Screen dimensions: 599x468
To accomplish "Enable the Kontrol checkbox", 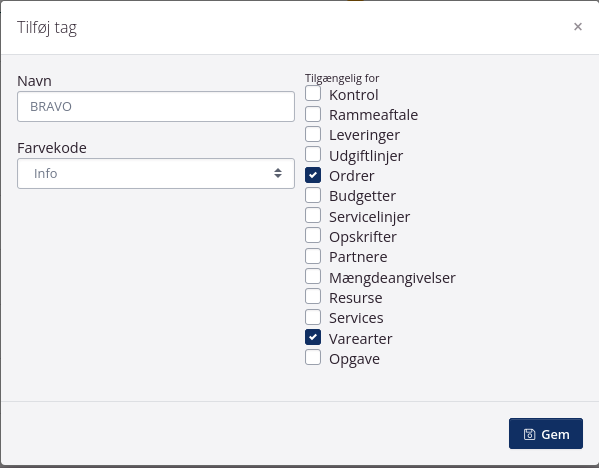I will pyautogui.click(x=313, y=94).
